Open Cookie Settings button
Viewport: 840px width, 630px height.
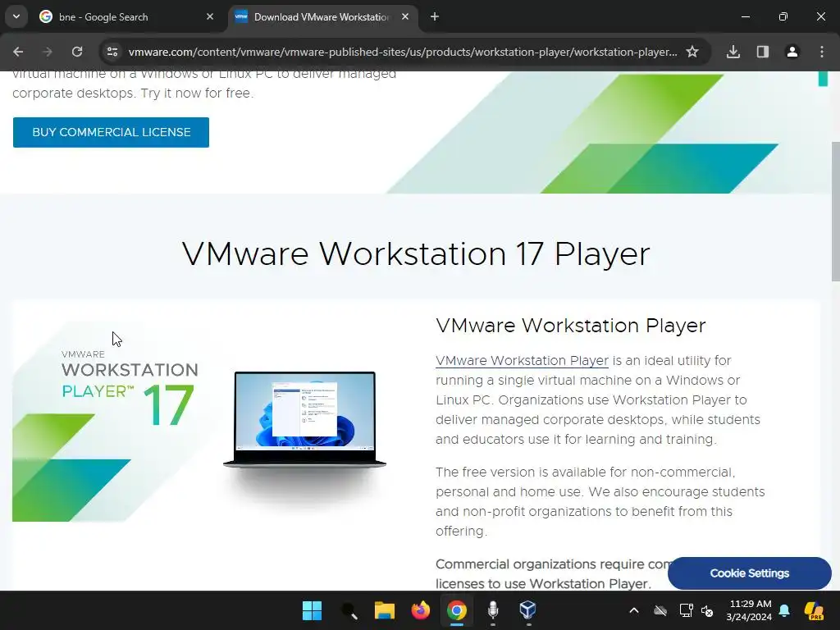pyautogui.click(x=750, y=573)
